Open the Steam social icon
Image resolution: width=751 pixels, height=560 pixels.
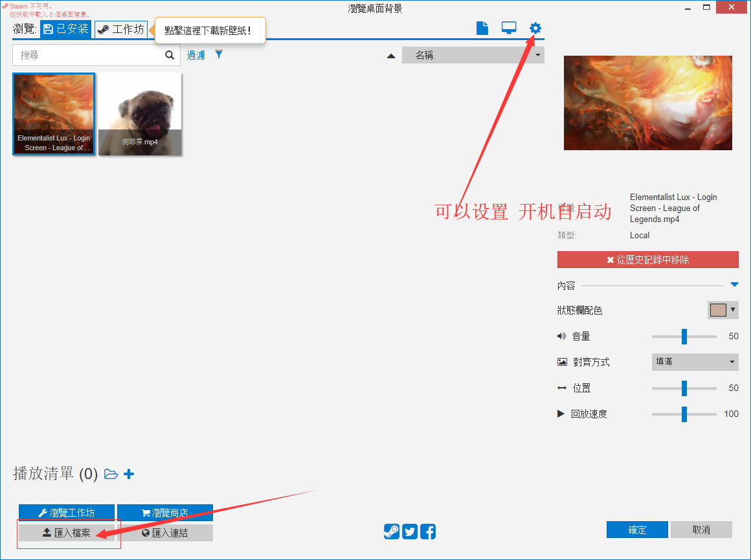coord(391,532)
